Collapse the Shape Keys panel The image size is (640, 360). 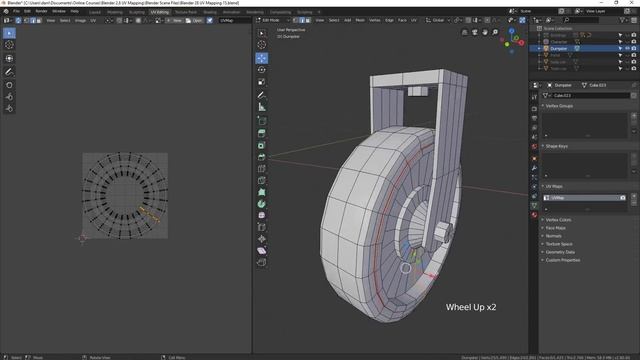pos(556,146)
